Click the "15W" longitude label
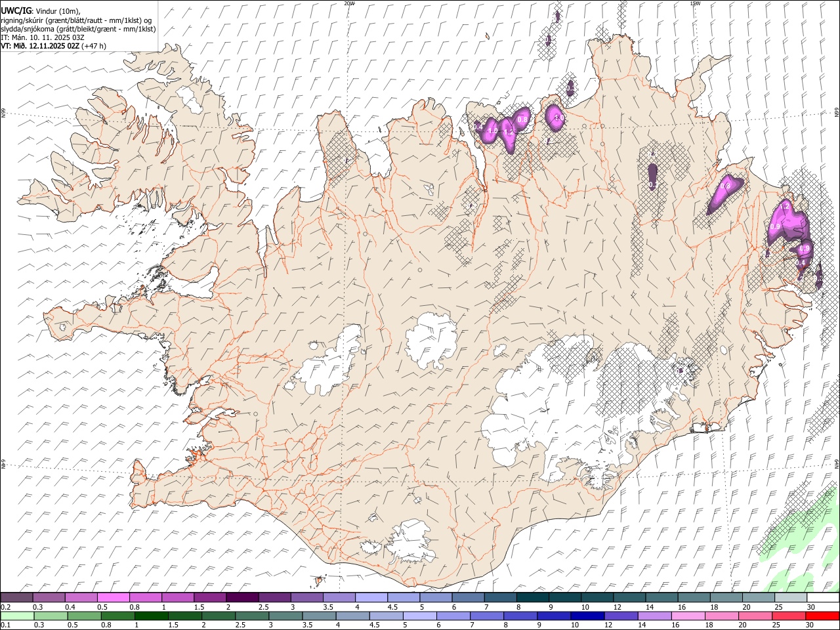 click(695, 3)
